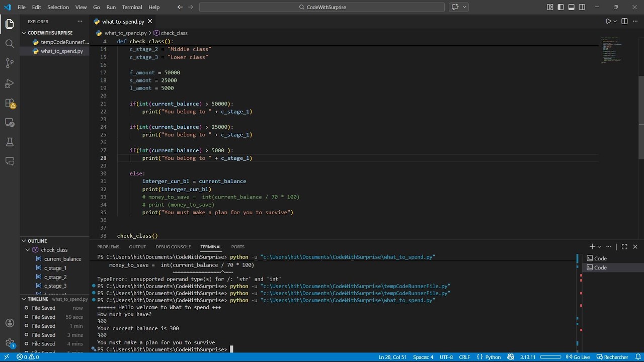Open the Manage gear icon
The height and width of the screenshot is (362, 644).
click(10, 343)
